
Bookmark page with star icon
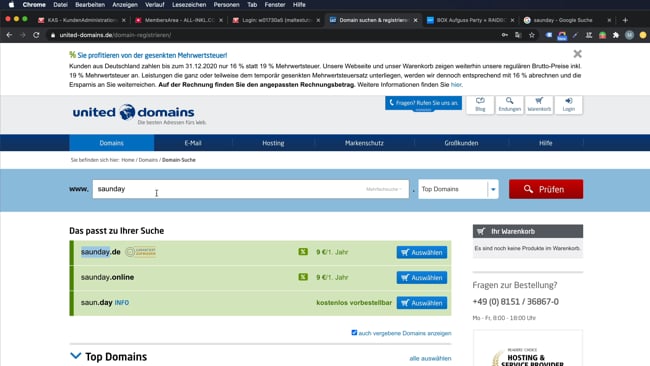[x=532, y=35]
